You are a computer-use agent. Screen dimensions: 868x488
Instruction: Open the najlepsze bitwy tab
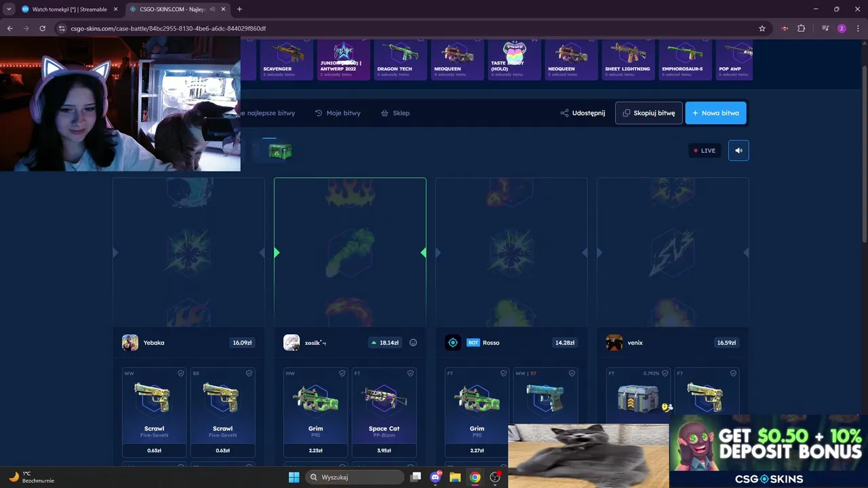[x=268, y=113]
